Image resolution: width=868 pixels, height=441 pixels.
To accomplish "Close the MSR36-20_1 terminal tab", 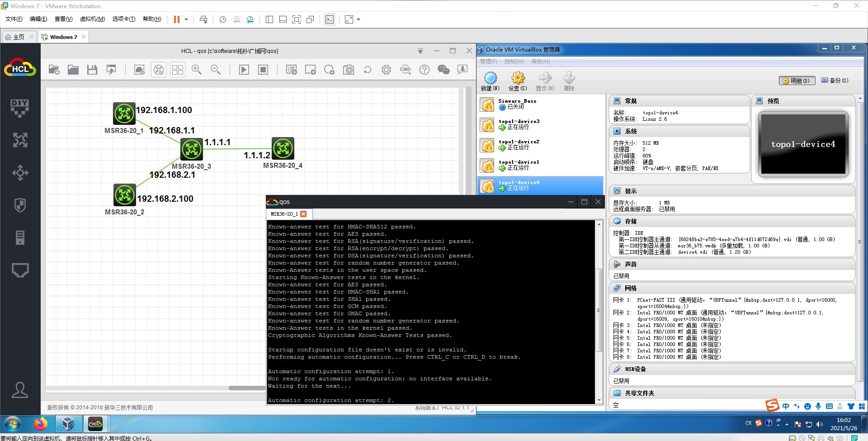I will tap(303, 214).
